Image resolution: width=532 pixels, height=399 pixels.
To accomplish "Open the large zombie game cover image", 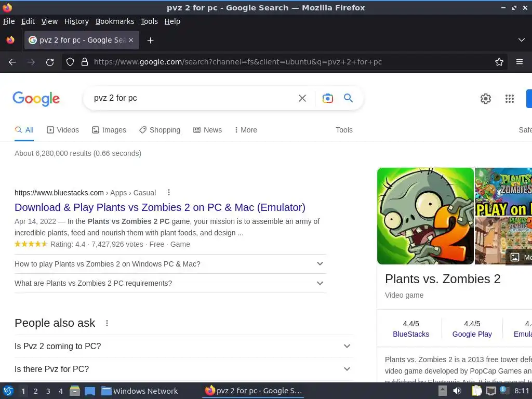I will (425, 216).
